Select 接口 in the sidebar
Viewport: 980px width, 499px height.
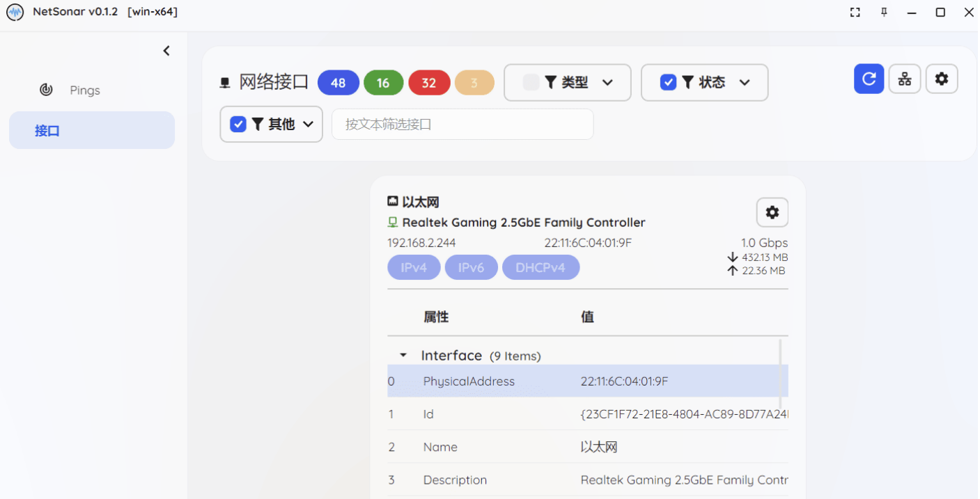(46, 130)
